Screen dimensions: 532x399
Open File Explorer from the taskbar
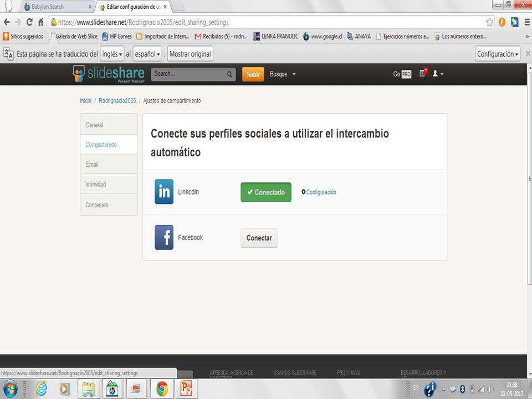(x=89, y=389)
